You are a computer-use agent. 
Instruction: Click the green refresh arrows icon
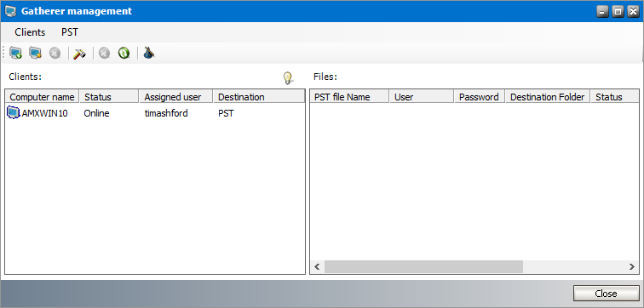point(124,53)
